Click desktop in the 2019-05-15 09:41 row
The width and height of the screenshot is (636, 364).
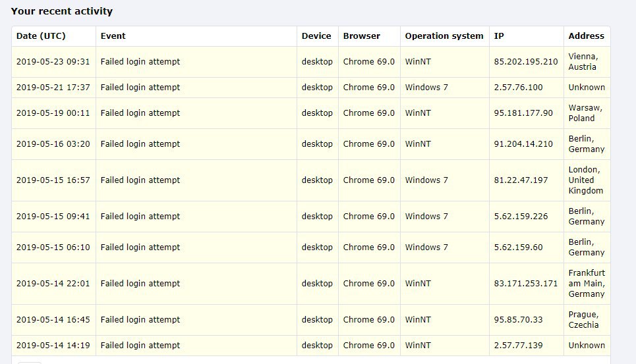tap(317, 217)
